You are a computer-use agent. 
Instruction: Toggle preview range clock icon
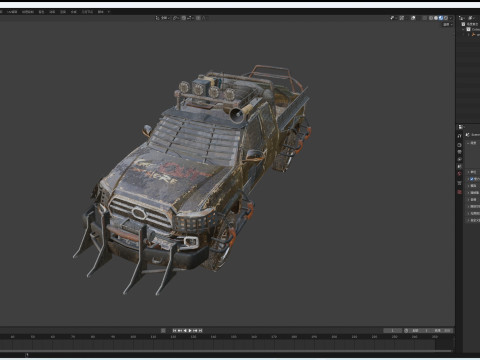(x=406, y=330)
